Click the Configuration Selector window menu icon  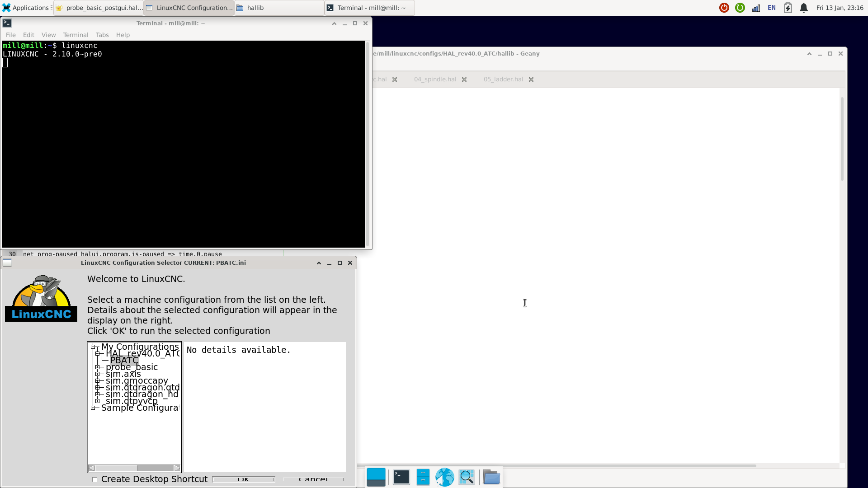[7, 263]
